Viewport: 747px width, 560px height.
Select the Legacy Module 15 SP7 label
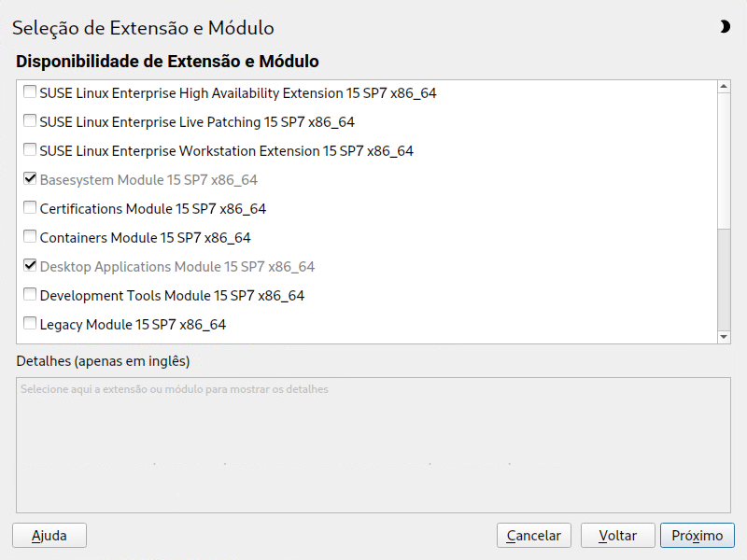pyautogui.click(x=133, y=325)
